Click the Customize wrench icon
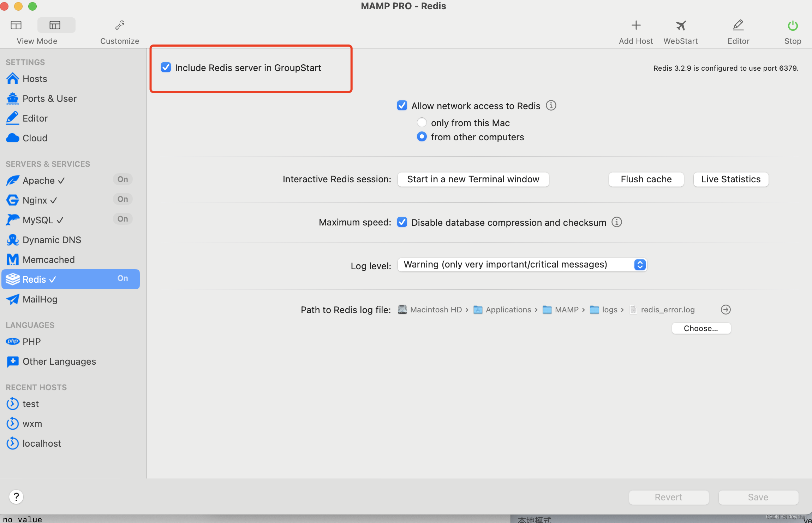The image size is (812, 523). pyautogui.click(x=120, y=25)
